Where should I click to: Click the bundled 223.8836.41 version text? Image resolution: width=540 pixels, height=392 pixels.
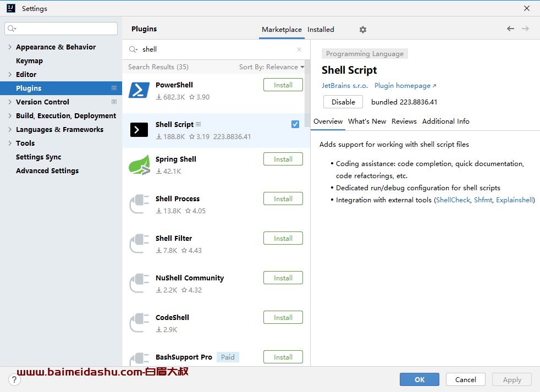tap(404, 102)
